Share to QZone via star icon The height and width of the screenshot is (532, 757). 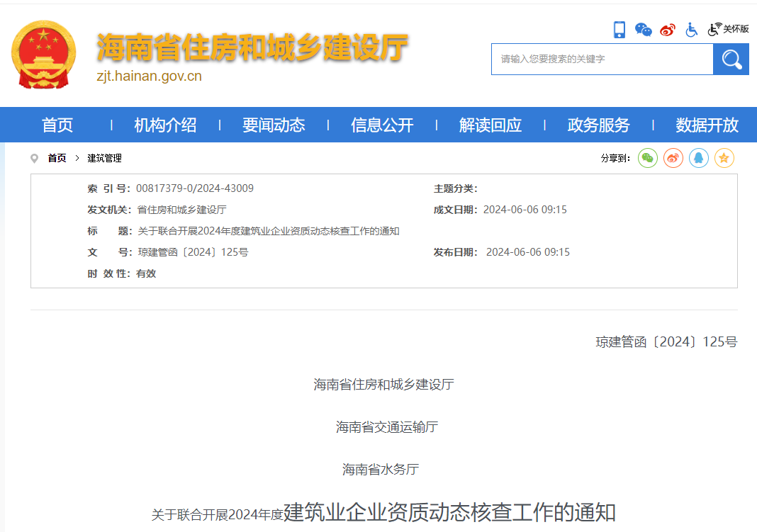tap(724, 158)
